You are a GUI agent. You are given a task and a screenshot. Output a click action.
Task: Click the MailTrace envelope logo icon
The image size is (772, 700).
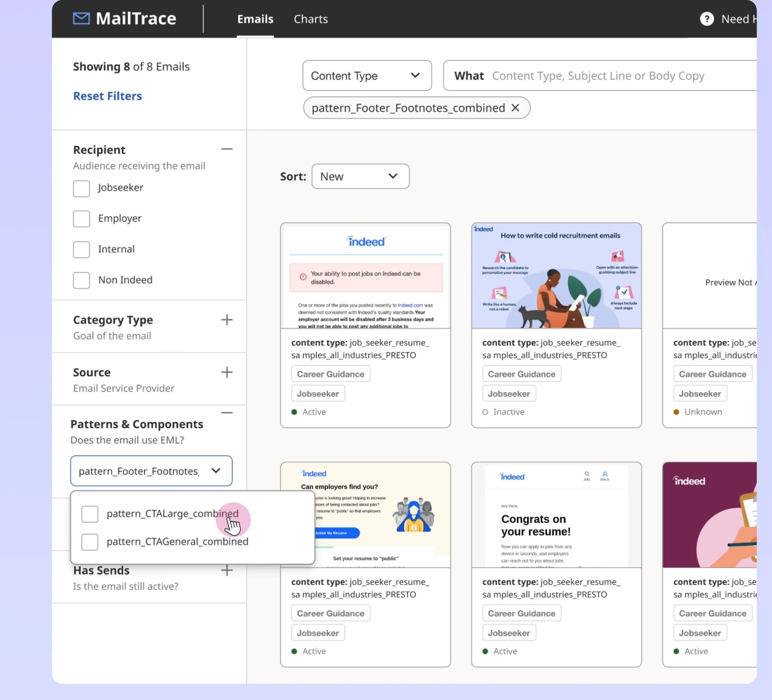[81, 19]
